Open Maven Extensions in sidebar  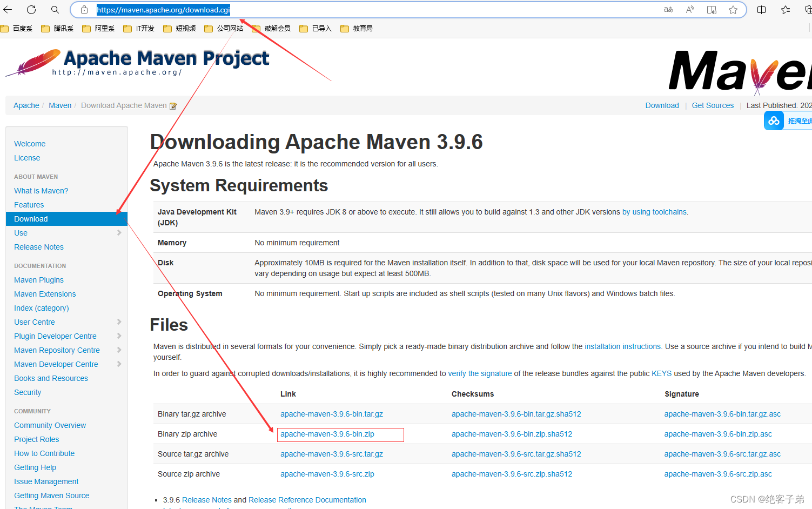pyautogui.click(x=45, y=294)
